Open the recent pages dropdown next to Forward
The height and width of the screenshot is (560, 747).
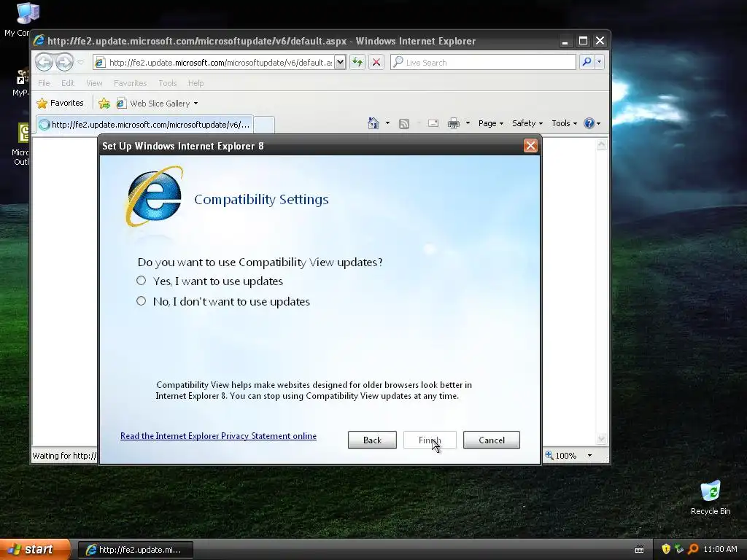[80, 63]
